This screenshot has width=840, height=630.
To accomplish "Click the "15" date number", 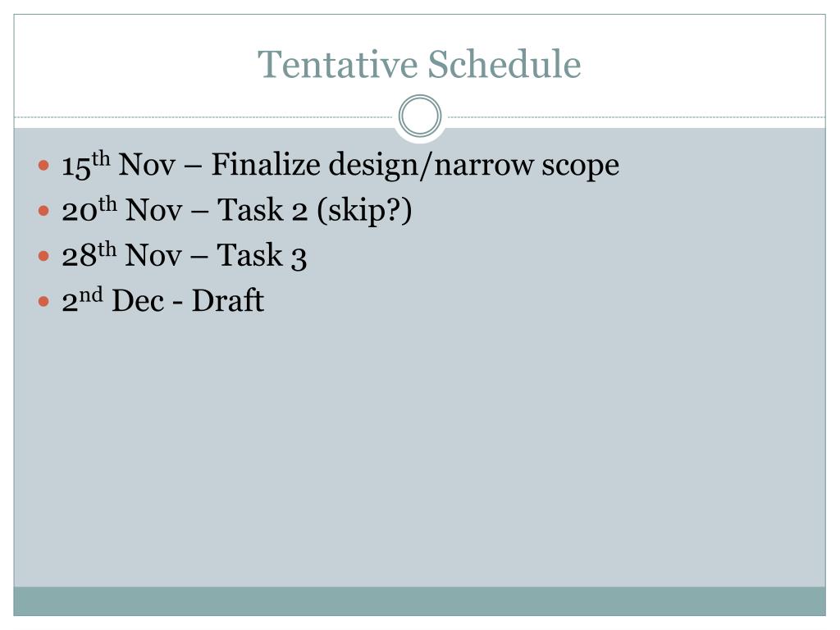I will point(75,167).
